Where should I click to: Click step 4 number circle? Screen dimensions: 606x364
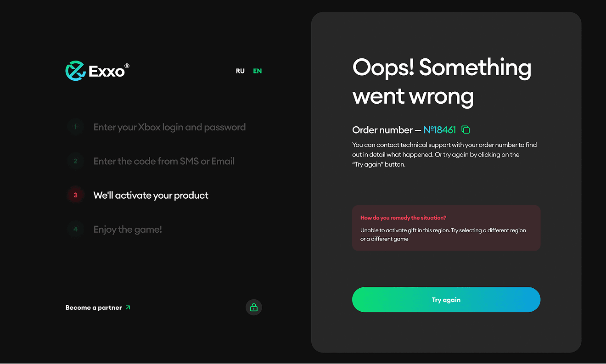tap(76, 229)
